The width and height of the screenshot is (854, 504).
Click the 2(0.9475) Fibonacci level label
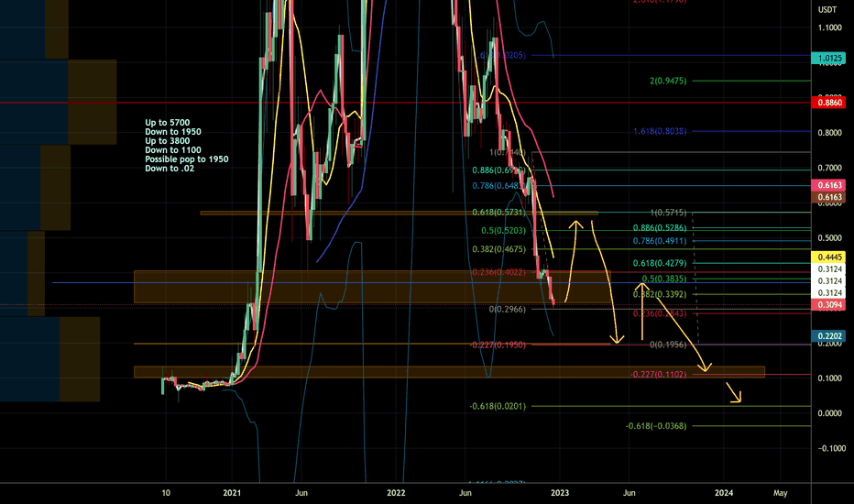668,82
